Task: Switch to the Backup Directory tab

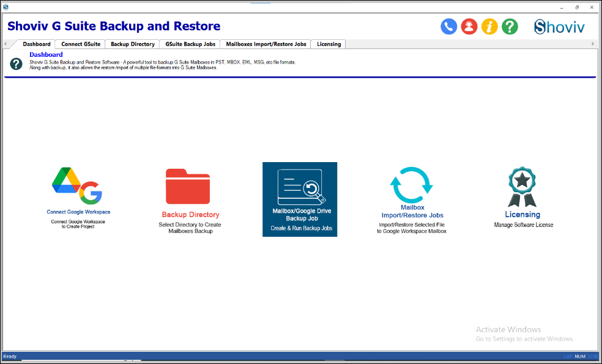Action: (x=133, y=44)
